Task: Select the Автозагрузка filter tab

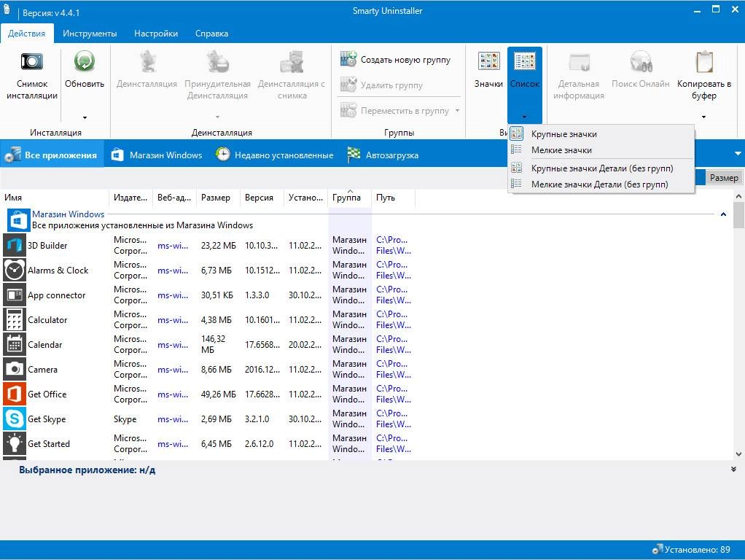Action: (x=383, y=155)
